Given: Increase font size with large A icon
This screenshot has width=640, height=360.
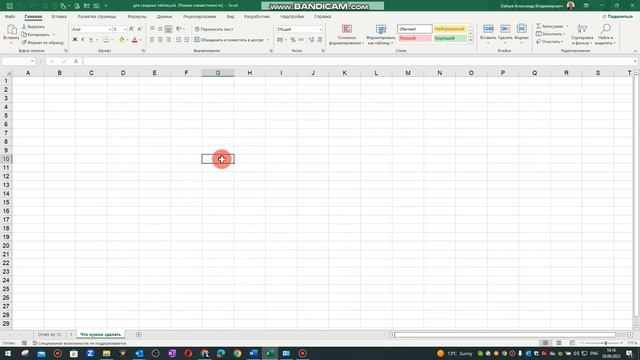Looking at the screenshot, I should coord(131,29).
